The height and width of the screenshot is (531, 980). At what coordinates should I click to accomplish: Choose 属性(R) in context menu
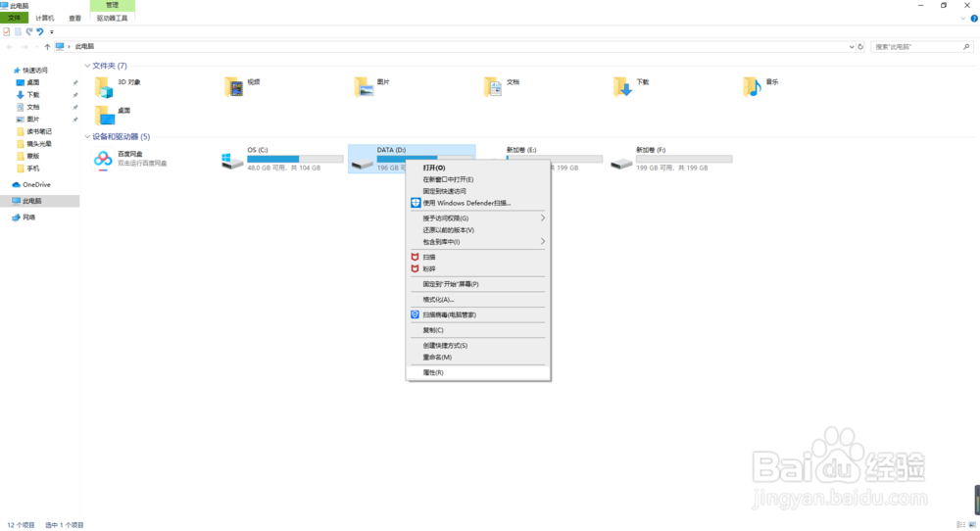click(x=478, y=372)
